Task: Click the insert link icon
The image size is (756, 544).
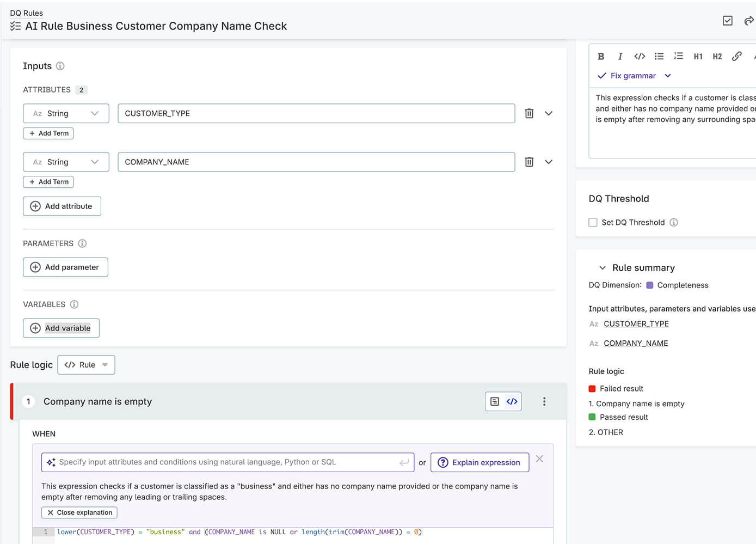Action: click(736, 56)
